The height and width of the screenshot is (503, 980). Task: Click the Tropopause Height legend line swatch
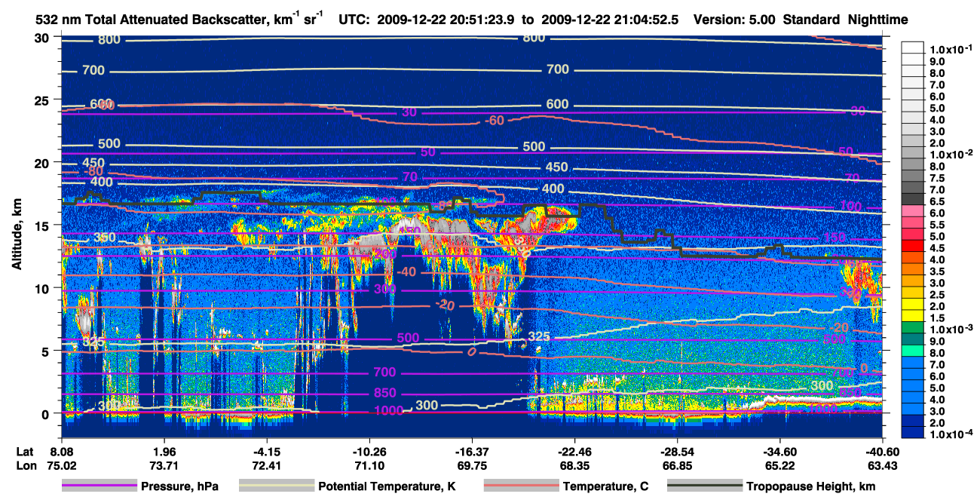[x=706, y=486]
